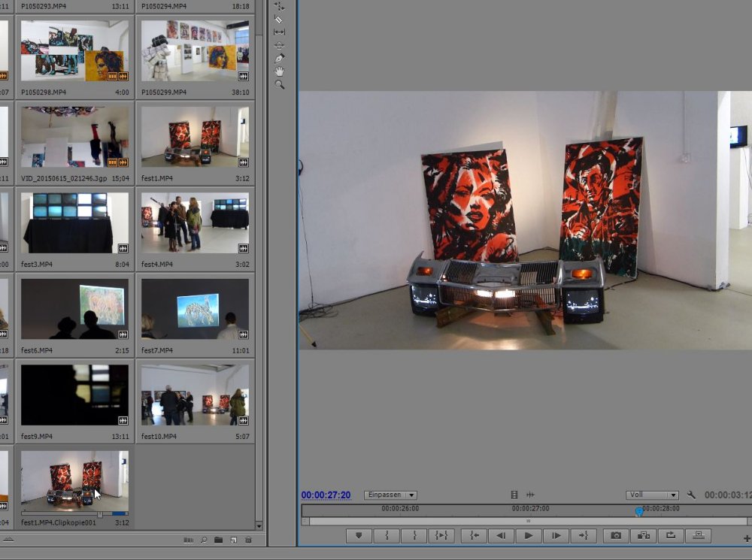Open the Voll playback resolution dropdown
The width and height of the screenshot is (752, 560).
click(x=652, y=495)
